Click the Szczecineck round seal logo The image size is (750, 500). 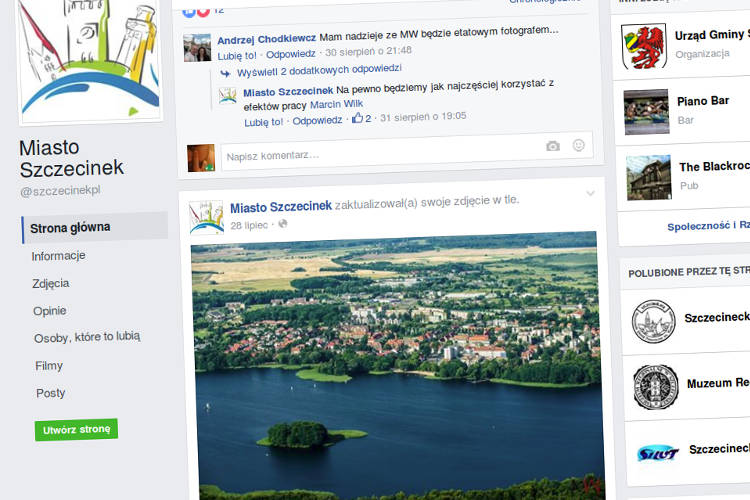click(x=653, y=322)
